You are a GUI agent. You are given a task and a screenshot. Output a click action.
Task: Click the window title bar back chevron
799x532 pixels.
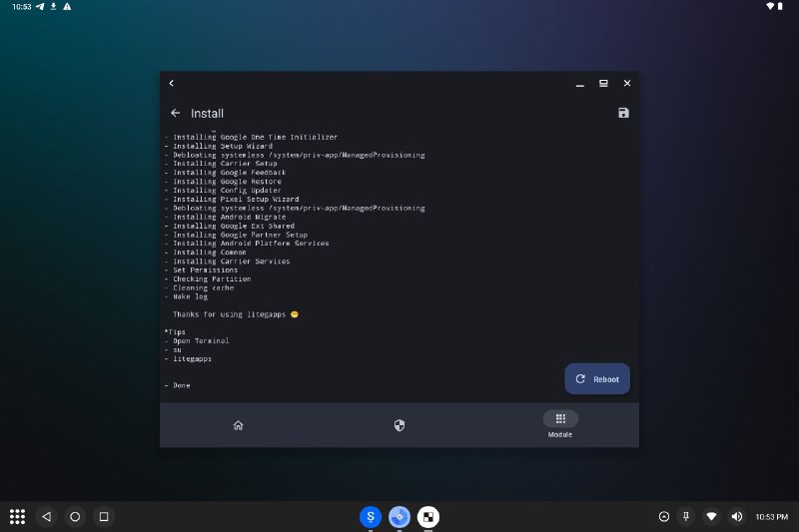(172, 83)
